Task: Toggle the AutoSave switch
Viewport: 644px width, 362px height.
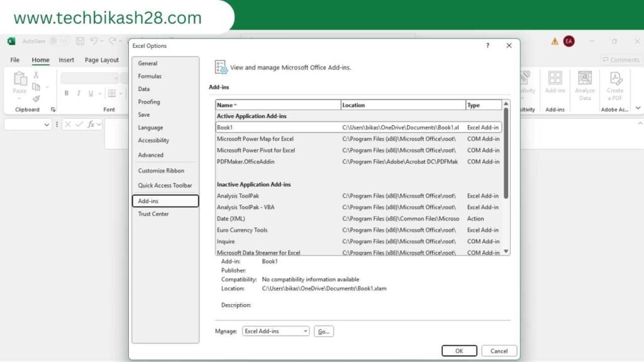Action: pyautogui.click(x=59, y=41)
